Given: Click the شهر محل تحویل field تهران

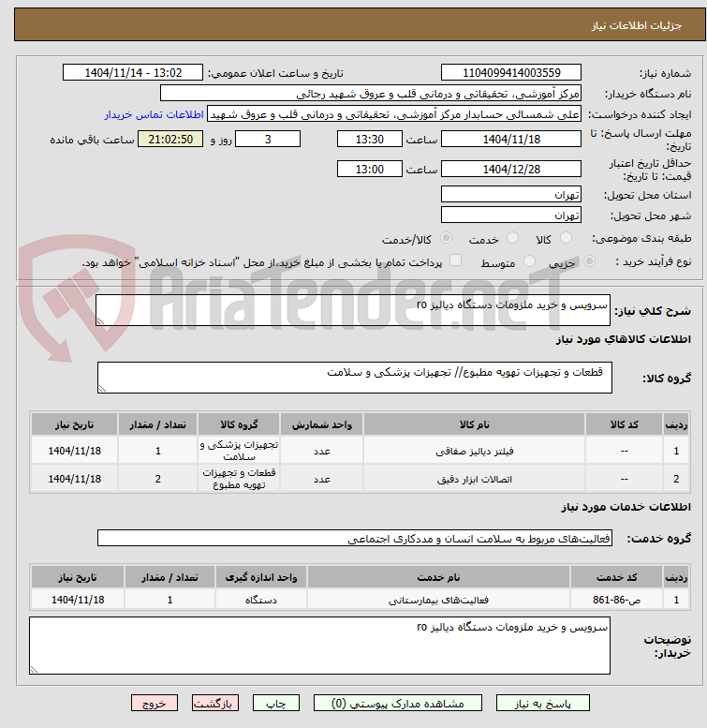Looking at the screenshot, I should pos(510,215).
